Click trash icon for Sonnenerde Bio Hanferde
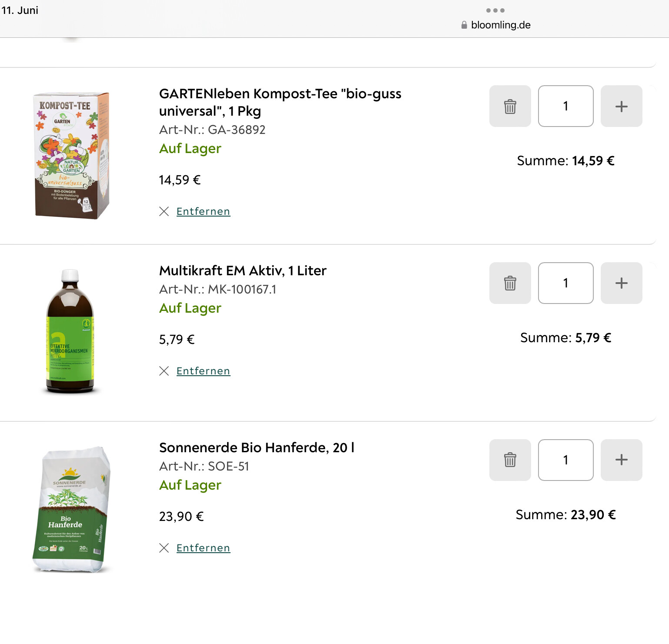 [x=510, y=460]
